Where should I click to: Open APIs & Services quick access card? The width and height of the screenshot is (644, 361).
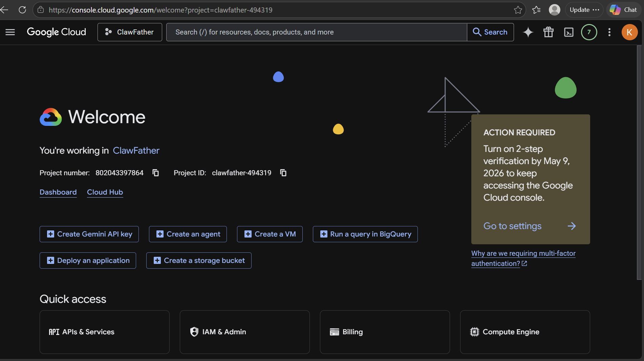tap(105, 332)
